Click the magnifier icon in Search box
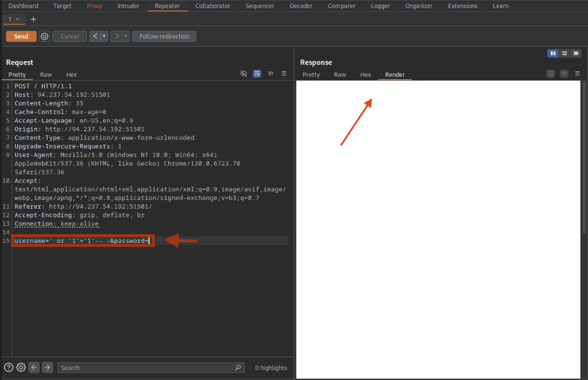The width and height of the screenshot is (588, 380). [238, 367]
